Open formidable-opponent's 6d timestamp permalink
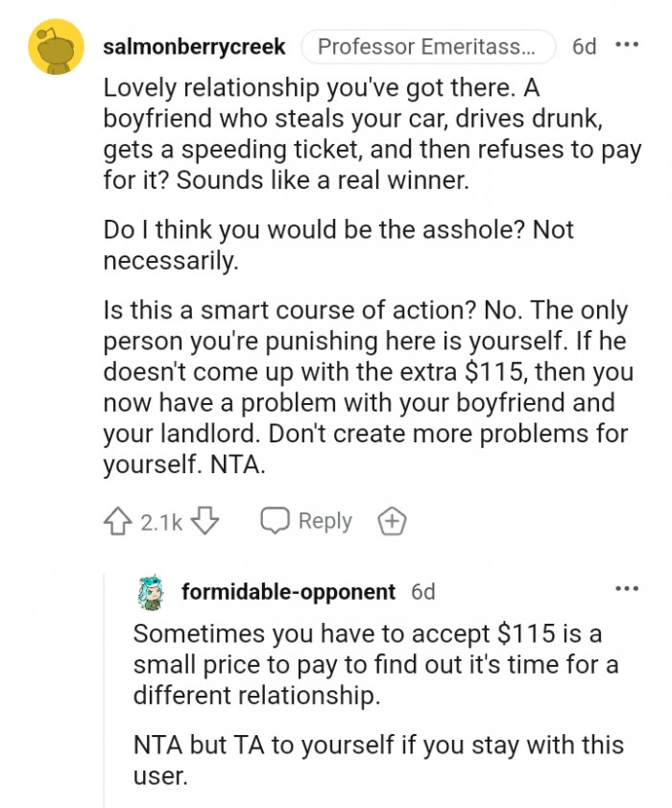The height and width of the screenshot is (808, 672). [422, 592]
